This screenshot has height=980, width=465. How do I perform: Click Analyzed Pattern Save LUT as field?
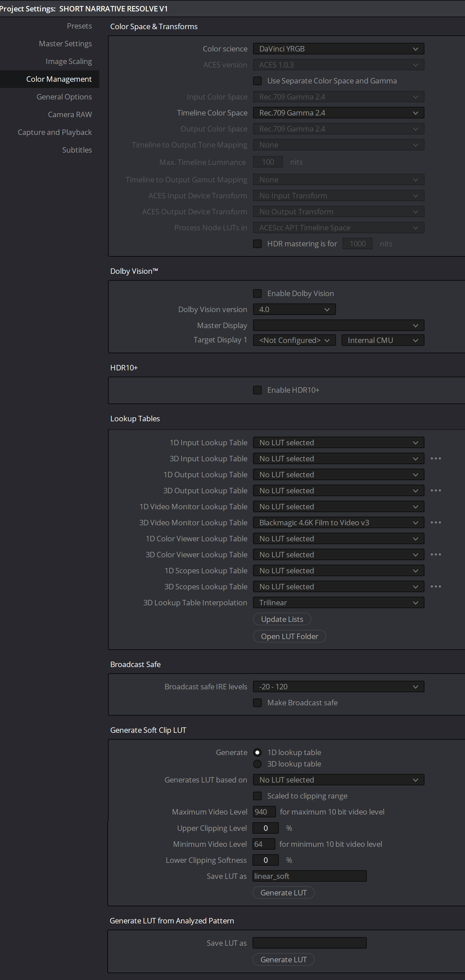(x=310, y=943)
